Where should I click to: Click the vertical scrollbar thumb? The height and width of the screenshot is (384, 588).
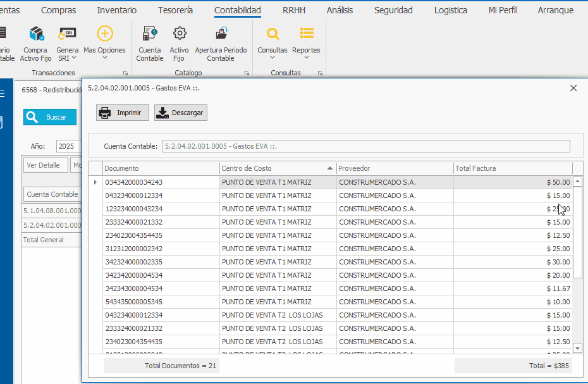pos(577,232)
